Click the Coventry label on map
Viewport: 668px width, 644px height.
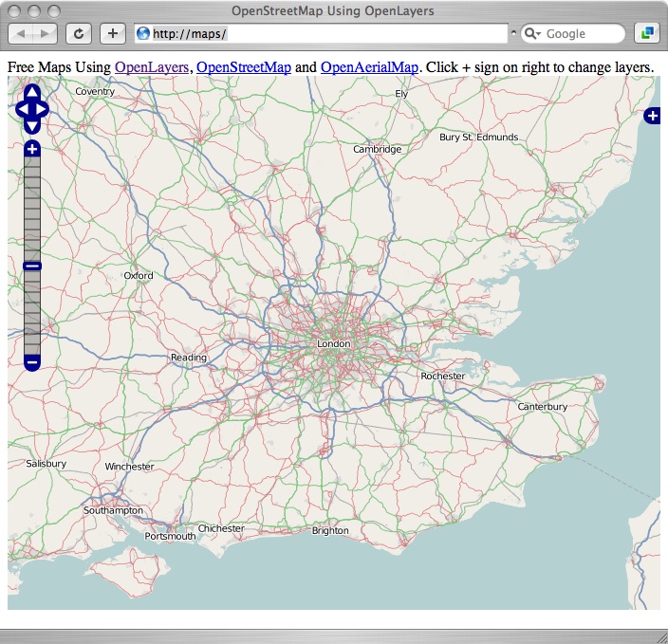pyautogui.click(x=95, y=92)
